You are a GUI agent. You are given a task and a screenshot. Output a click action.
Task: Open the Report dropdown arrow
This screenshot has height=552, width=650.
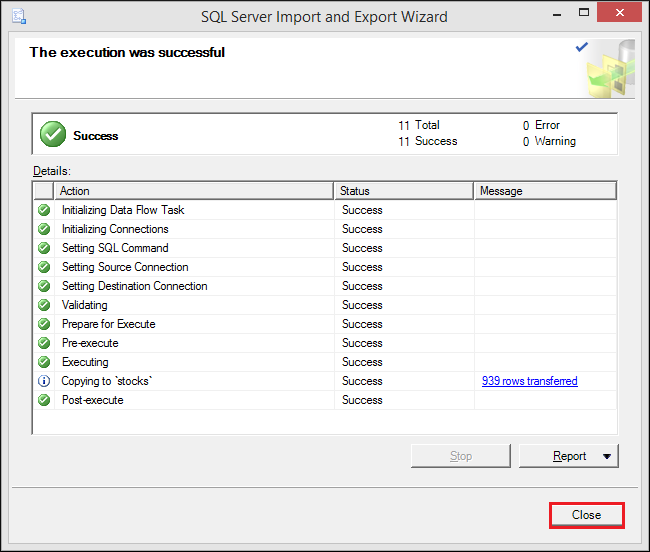click(607, 456)
